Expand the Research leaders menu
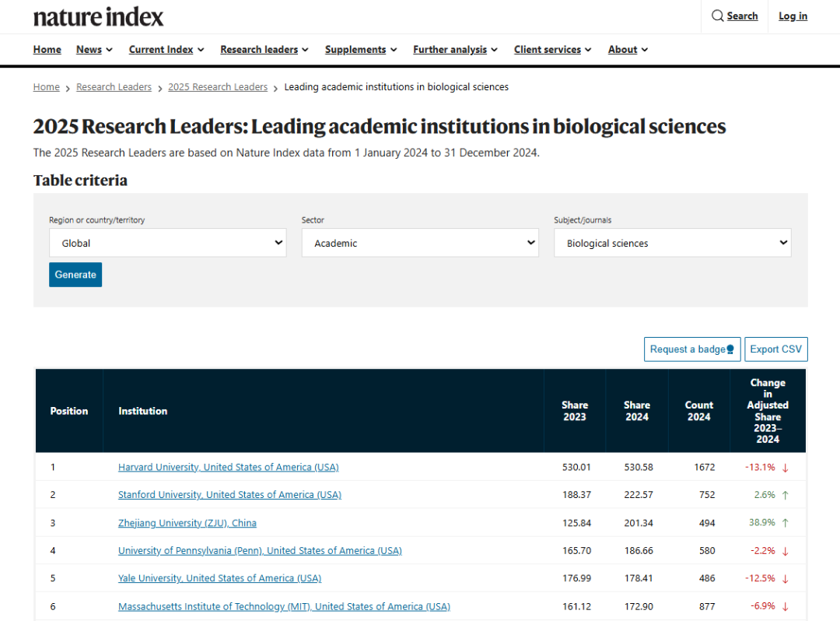840x621 pixels. 264,49
